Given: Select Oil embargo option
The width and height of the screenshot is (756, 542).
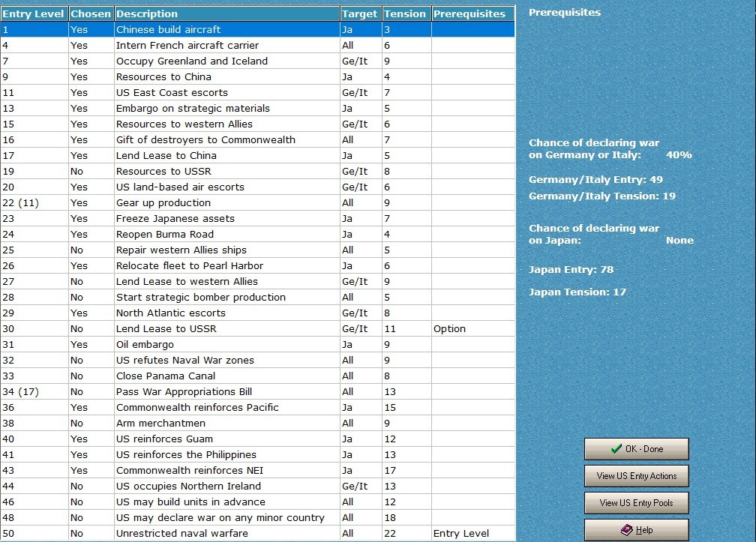Looking at the screenshot, I should 257,345.
